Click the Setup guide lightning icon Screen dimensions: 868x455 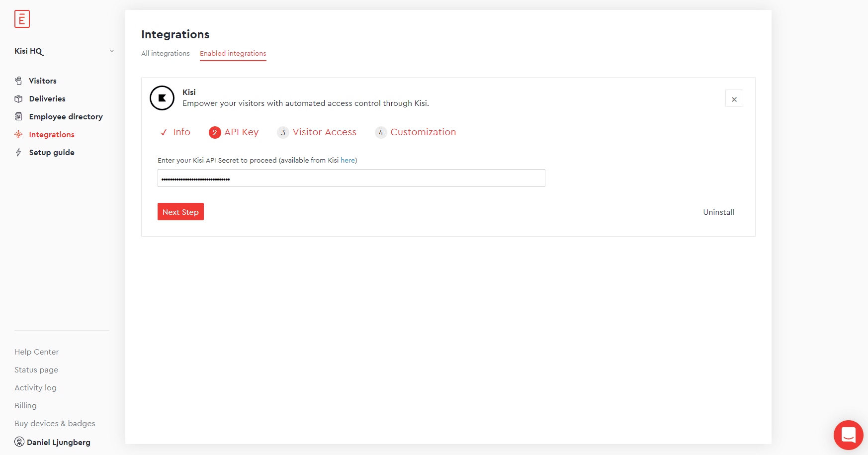coord(18,152)
